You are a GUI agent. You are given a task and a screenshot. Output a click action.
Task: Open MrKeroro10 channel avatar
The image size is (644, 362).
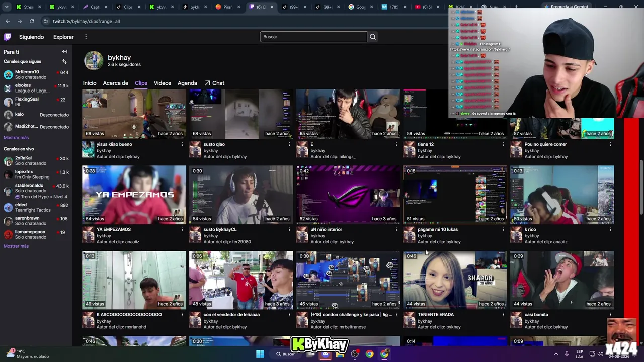(8, 75)
